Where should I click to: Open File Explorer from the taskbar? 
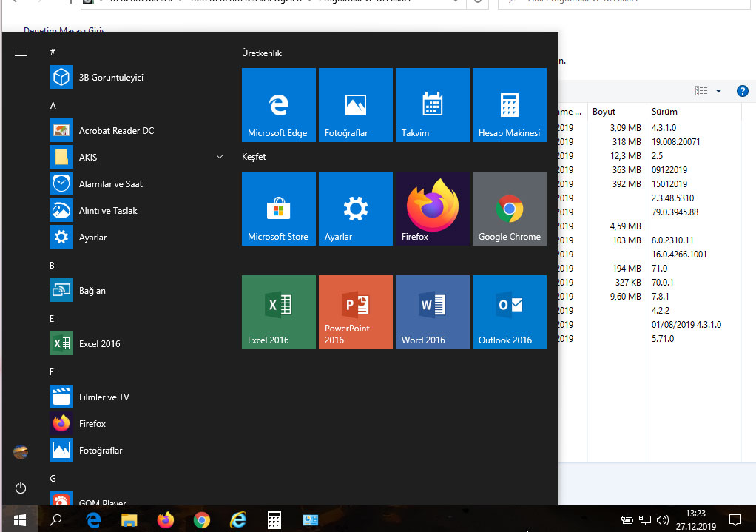(129, 520)
